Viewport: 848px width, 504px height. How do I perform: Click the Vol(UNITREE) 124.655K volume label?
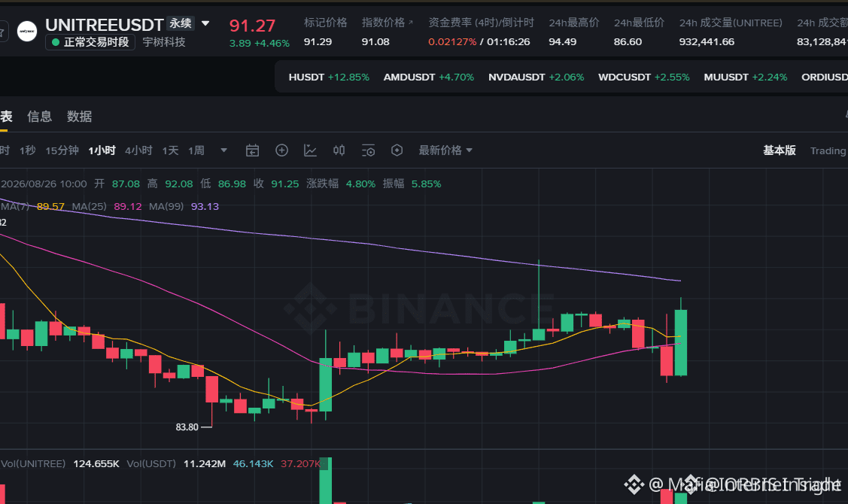click(60, 464)
